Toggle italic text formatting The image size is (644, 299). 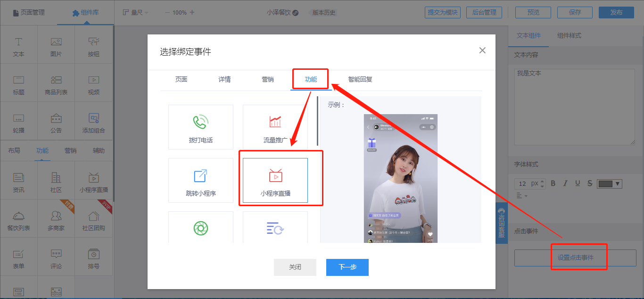tap(565, 183)
